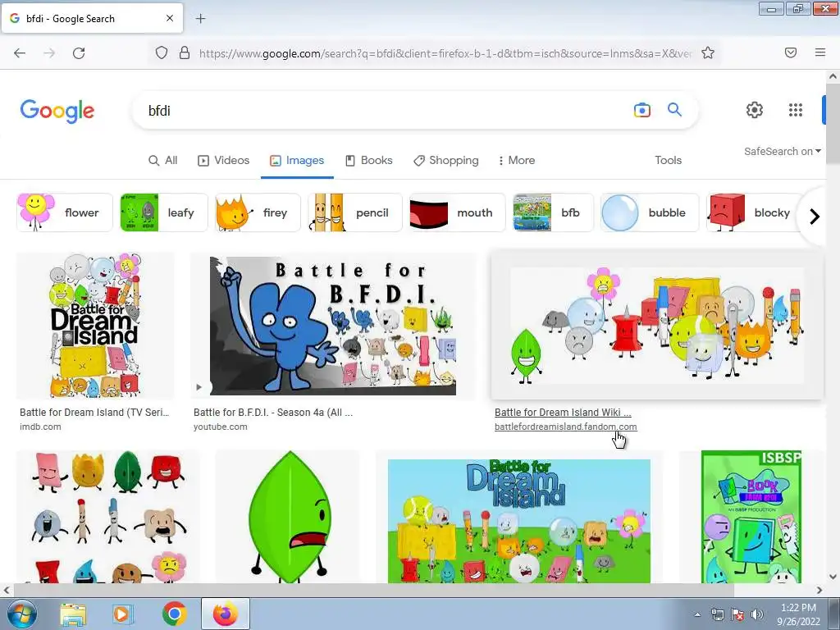840x630 pixels.
Task: Click the vertical scrollbar down arrow
Action: [x=833, y=577]
